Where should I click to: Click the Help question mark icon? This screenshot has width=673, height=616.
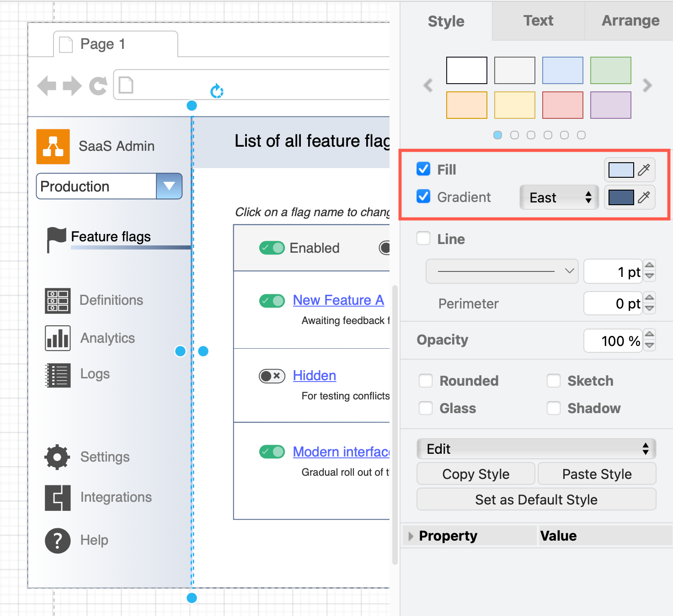coord(57,540)
